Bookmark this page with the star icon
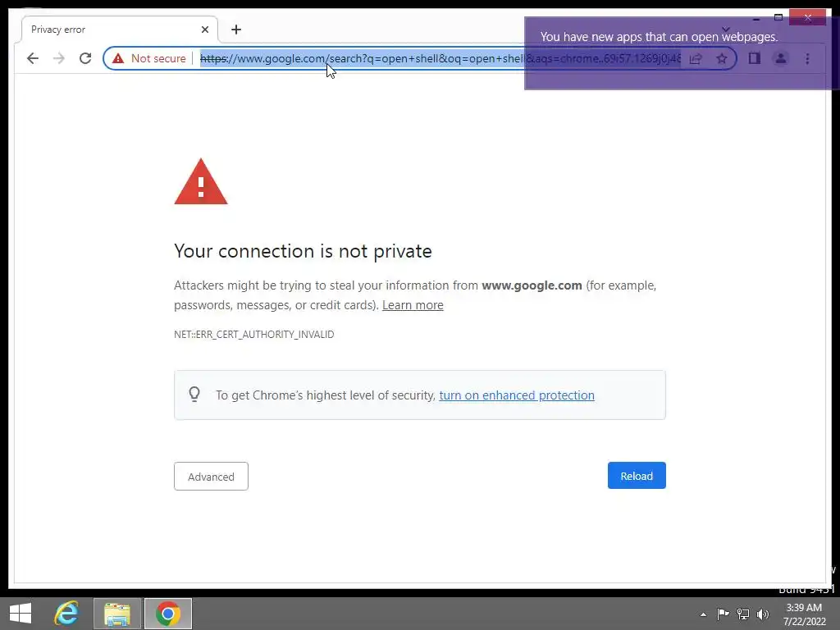The height and width of the screenshot is (630, 840). (722, 58)
